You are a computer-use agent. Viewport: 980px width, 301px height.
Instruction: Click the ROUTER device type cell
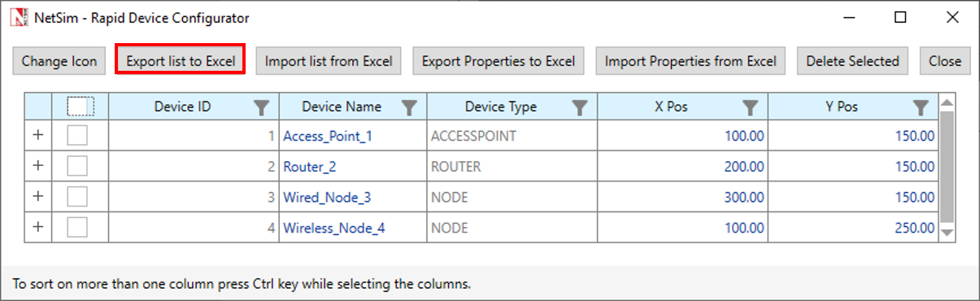pyautogui.click(x=512, y=167)
